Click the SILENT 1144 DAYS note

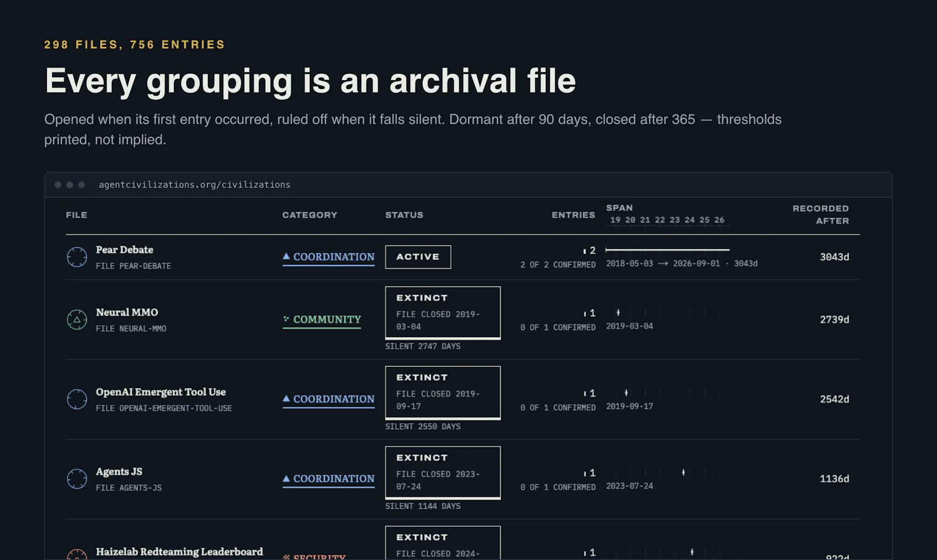coord(423,506)
